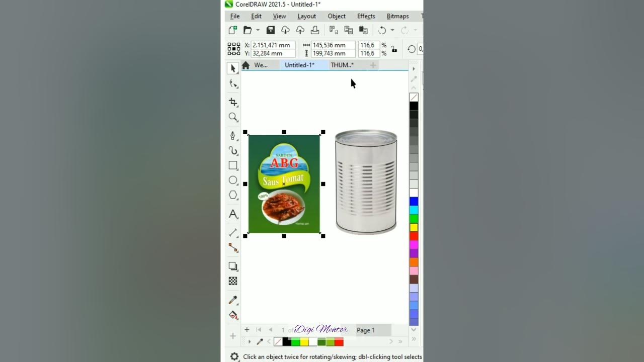Image resolution: width=644 pixels, height=362 pixels.
Task: Open the Object menu
Action: click(337, 16)
